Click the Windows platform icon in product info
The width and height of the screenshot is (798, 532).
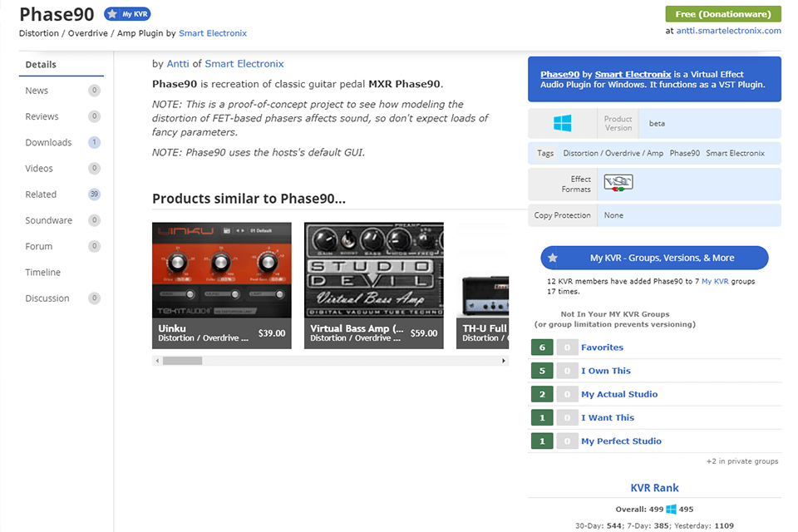[563, 124]
